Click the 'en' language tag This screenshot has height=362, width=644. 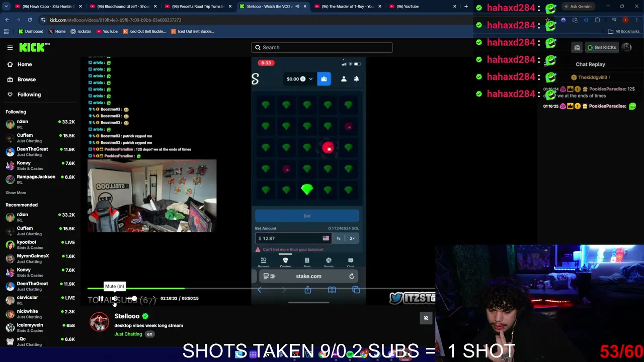tap(149, 334)
